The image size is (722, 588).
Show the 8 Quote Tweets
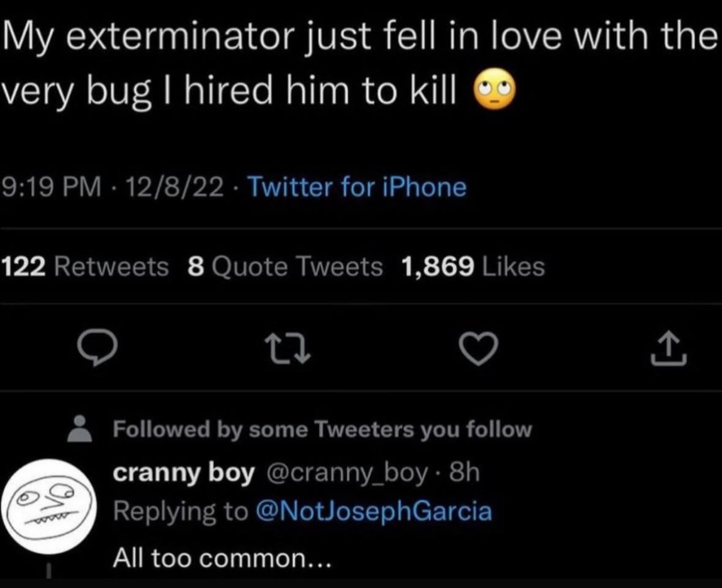(285, 266)
